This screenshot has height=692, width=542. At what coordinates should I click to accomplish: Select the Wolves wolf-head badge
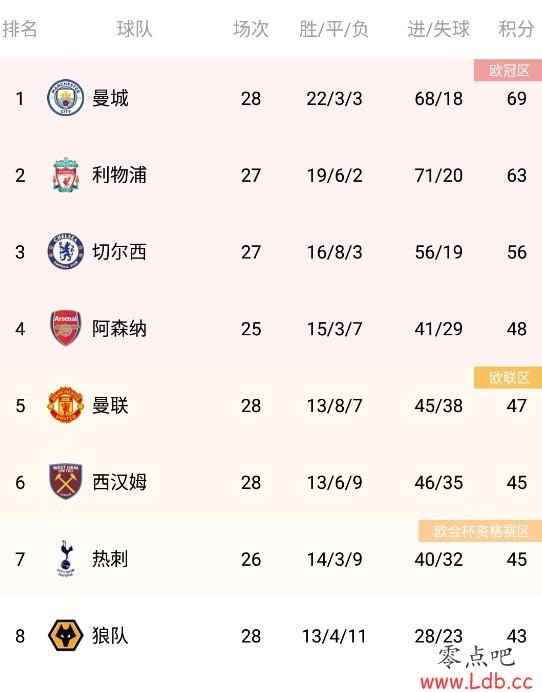65,636
